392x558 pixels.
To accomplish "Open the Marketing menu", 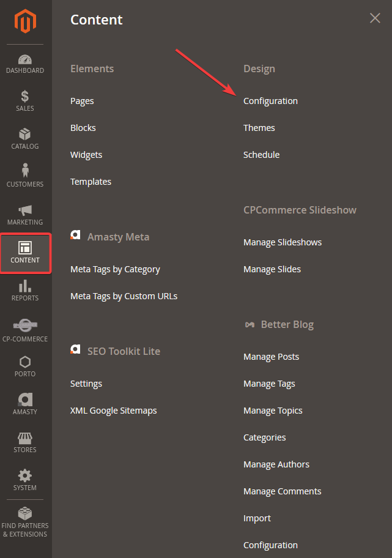I will point(24,214).
